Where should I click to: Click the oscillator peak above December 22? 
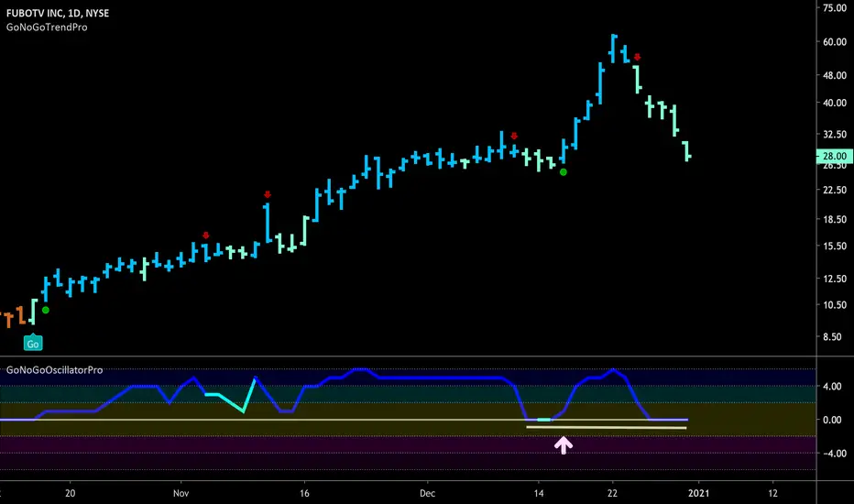(613, 370)
